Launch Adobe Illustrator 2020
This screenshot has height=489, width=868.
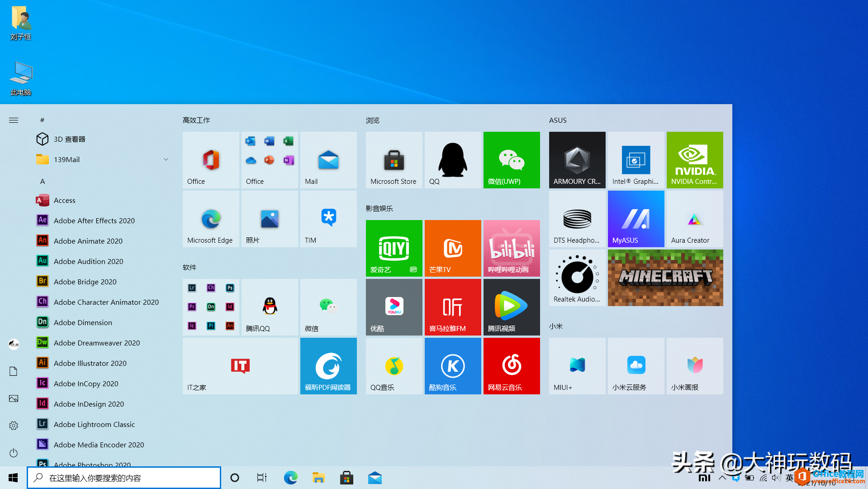pos(103,363)
